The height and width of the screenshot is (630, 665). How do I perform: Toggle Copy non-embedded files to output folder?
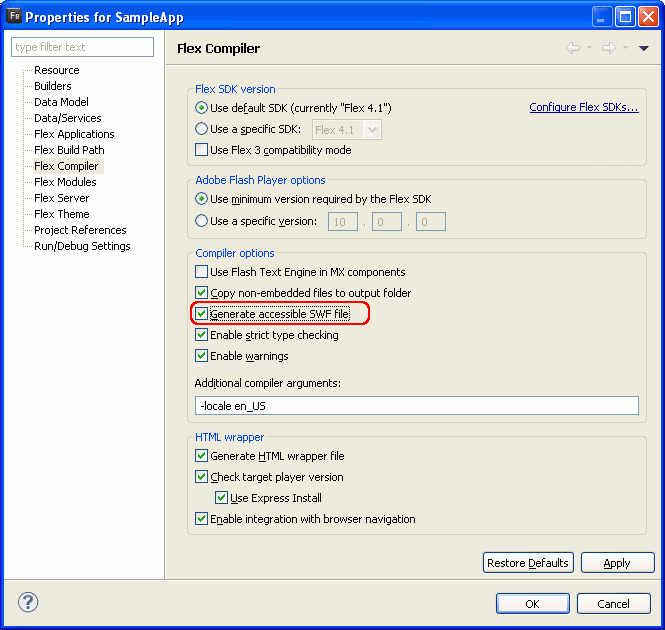tap(201, 293)
